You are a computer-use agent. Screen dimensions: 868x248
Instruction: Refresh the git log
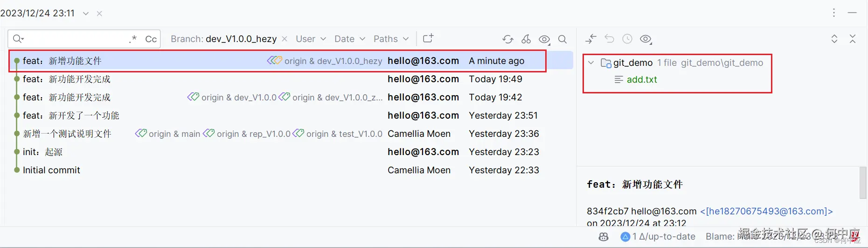tap(508, 39)
